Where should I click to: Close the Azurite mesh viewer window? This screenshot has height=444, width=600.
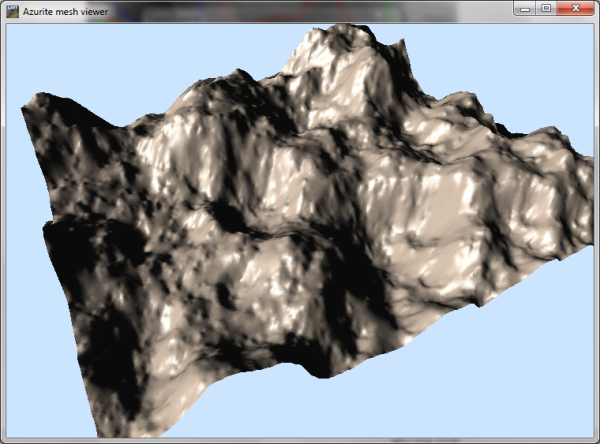(x=575, y=8)
